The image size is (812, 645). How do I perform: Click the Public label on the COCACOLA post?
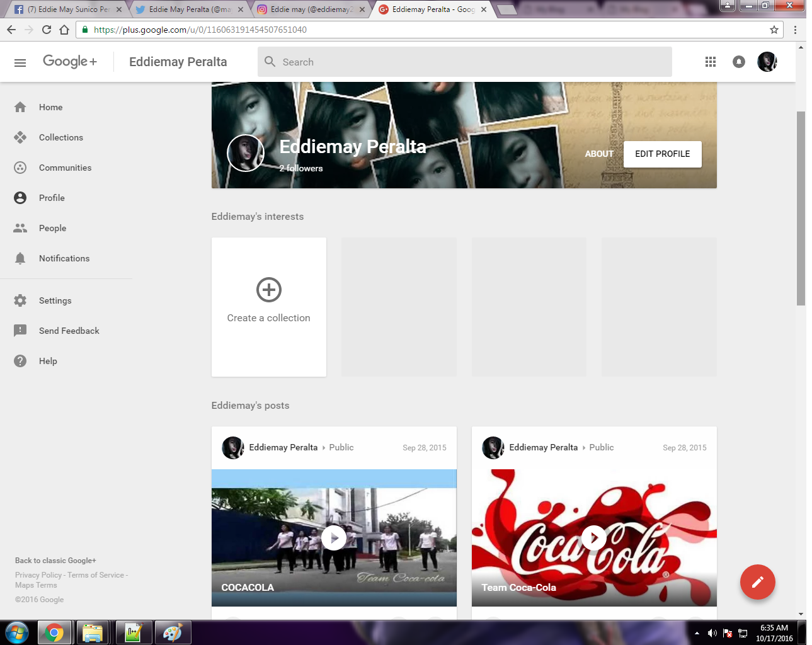click(x=341, y=447)
